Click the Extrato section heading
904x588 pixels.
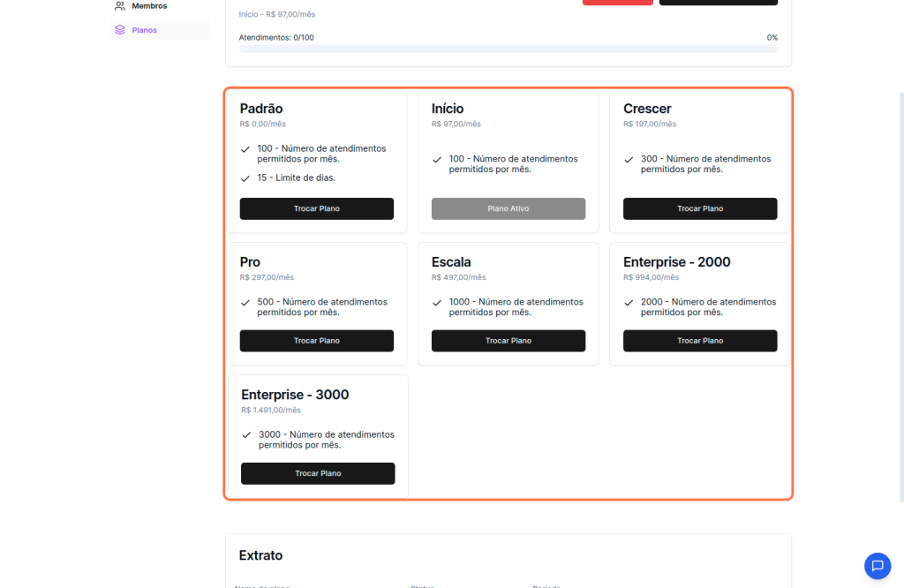click(260, 555)
